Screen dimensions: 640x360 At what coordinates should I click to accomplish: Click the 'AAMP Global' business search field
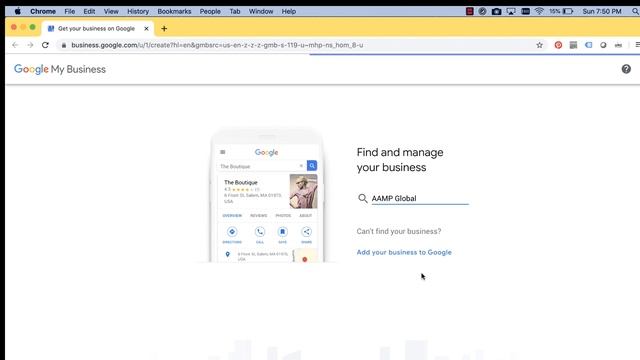coord(420,198)
